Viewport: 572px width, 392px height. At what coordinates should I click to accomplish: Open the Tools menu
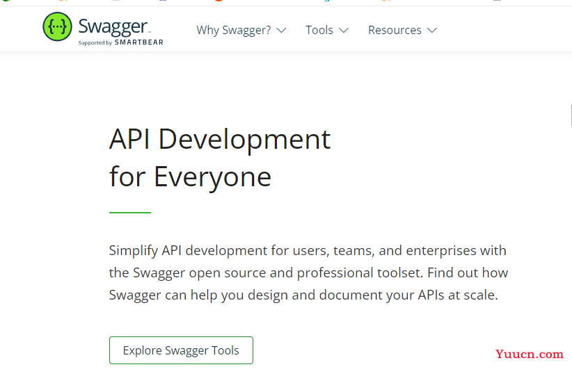319,30
